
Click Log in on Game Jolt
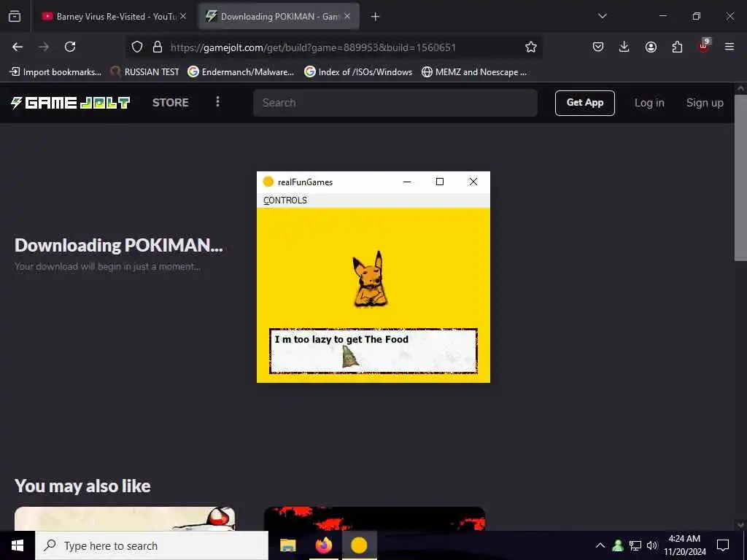tap(649, 103)
